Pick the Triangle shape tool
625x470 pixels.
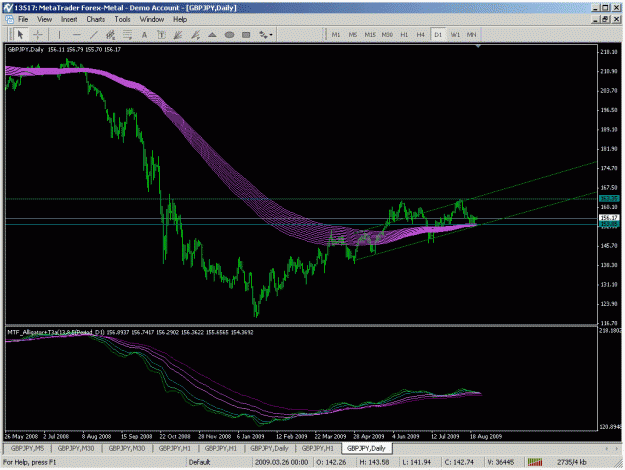pos(212,35)
